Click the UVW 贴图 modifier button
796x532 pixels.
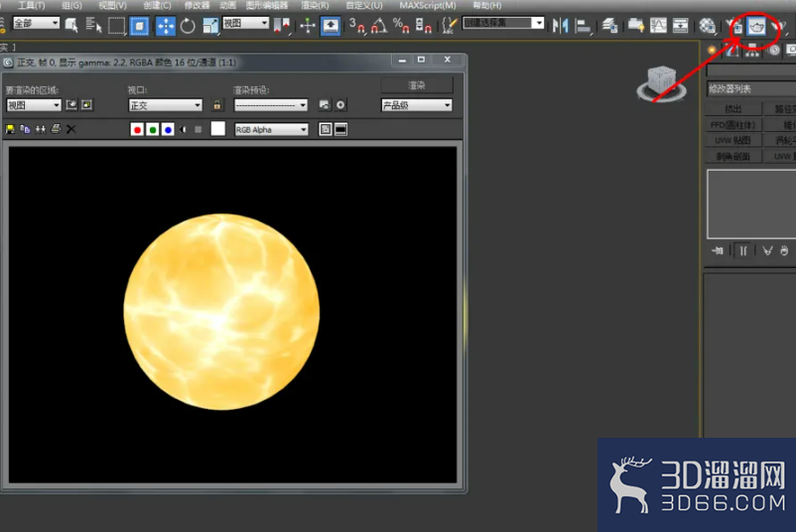(733, 140)
